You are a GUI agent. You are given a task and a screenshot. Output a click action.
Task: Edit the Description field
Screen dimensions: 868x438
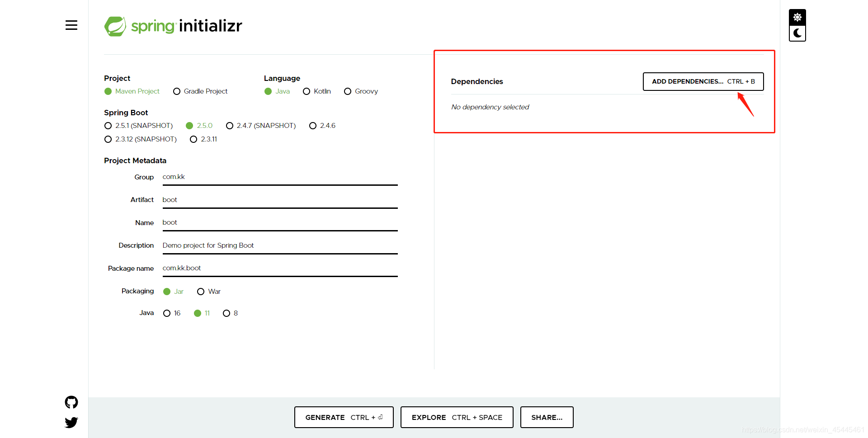coord(280,245)
